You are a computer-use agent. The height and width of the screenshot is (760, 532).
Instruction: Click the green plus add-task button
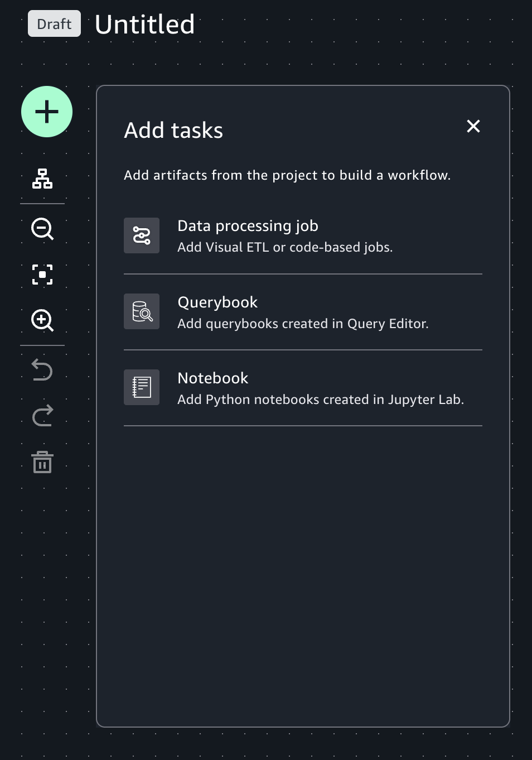click(47, 112)
